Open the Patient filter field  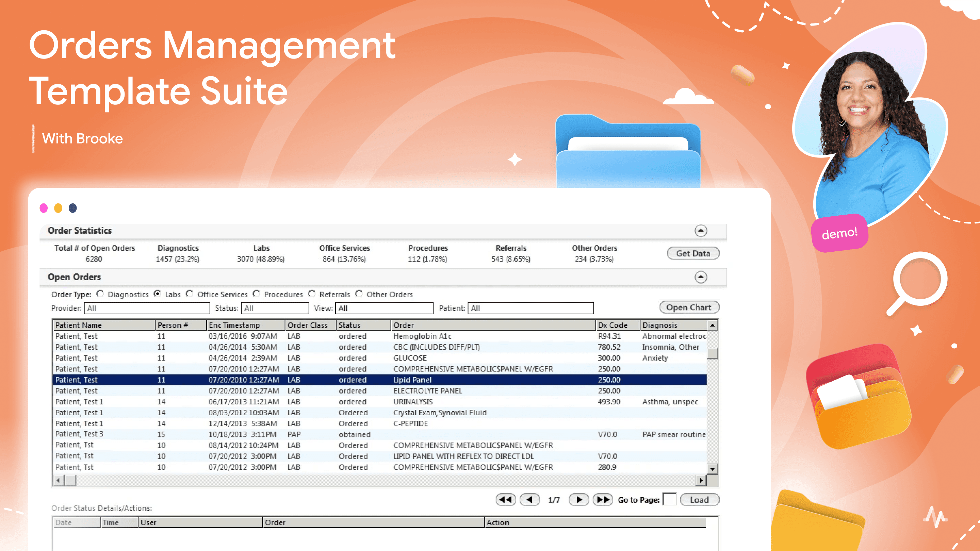531,308
